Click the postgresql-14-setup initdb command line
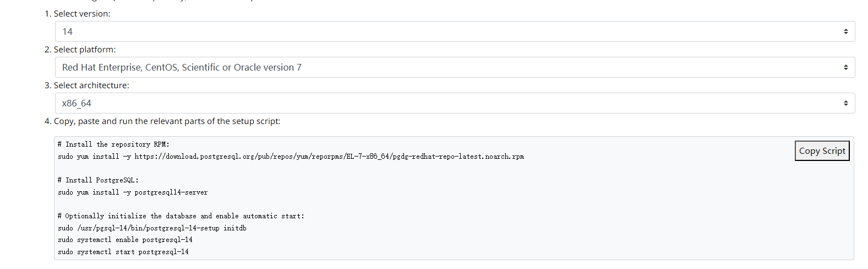The width and height of the screenshot is (868, 269). (152, 228)
